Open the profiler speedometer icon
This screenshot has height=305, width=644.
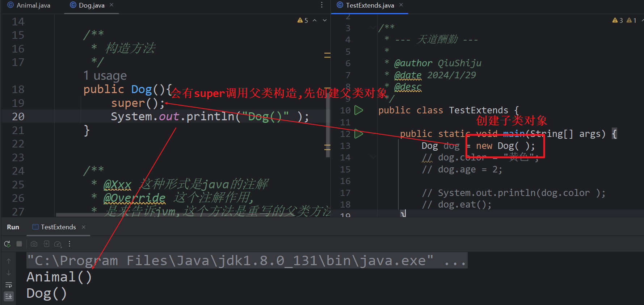(x=58, y=244)
